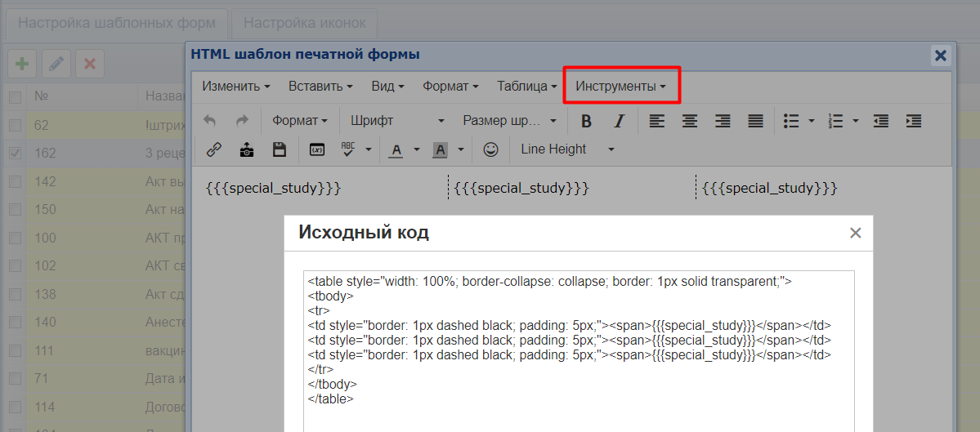Viewport: 980px width, 432px height.
Task: Open the Инструменты menu
Action: (620, 86)
